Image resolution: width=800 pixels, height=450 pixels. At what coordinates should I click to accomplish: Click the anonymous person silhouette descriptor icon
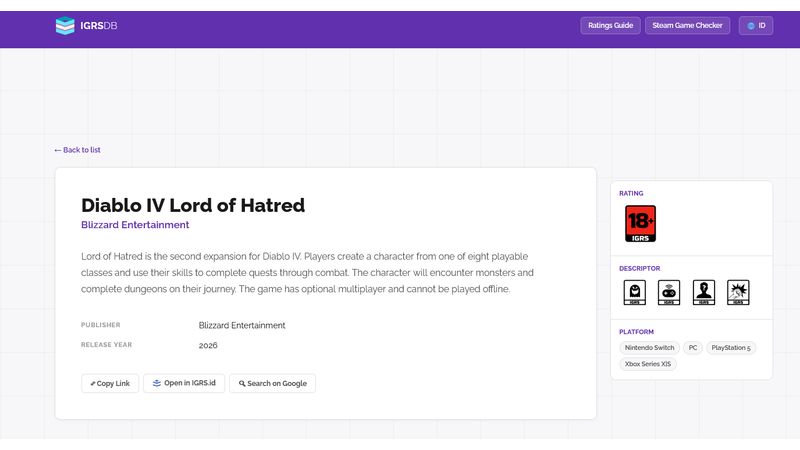point(704,292)
